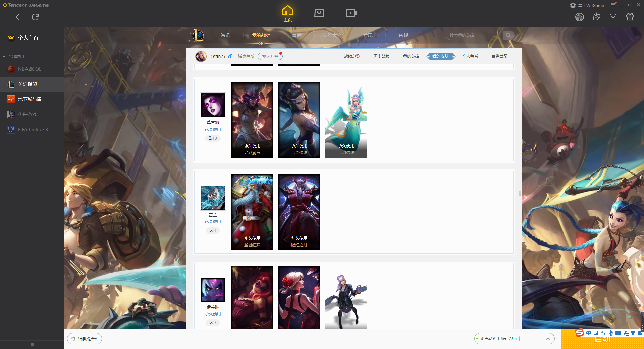The image size is (644, 349).
Task: Open the refresh-play assistant icon
Action: (596, 17)
